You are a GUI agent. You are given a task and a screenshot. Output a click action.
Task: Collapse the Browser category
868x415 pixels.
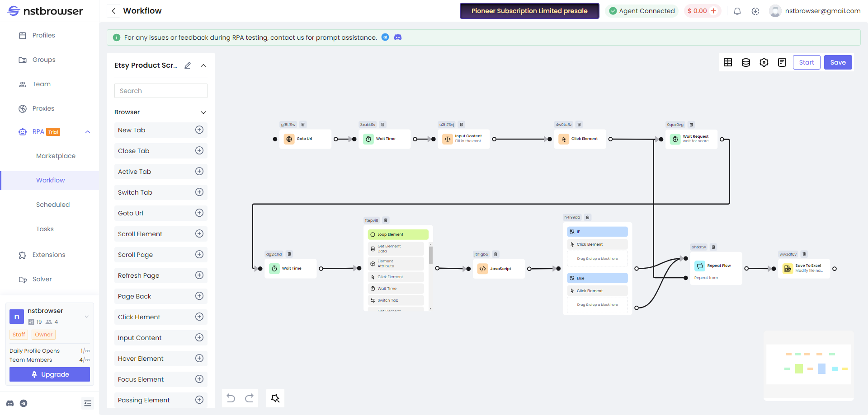(x=203, y=112)
